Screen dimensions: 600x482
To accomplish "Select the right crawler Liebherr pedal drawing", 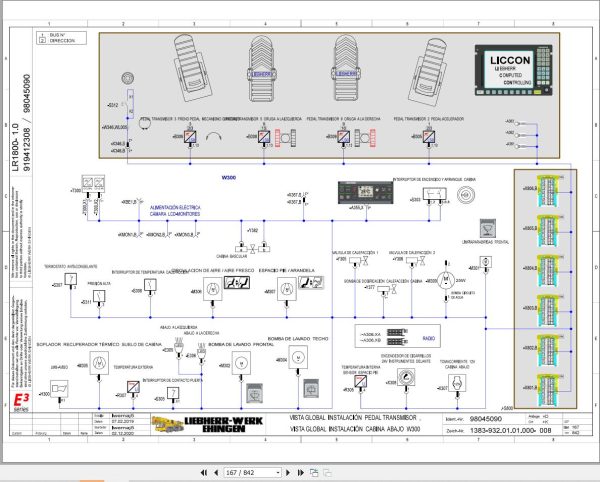I will (x=346, y=68).
